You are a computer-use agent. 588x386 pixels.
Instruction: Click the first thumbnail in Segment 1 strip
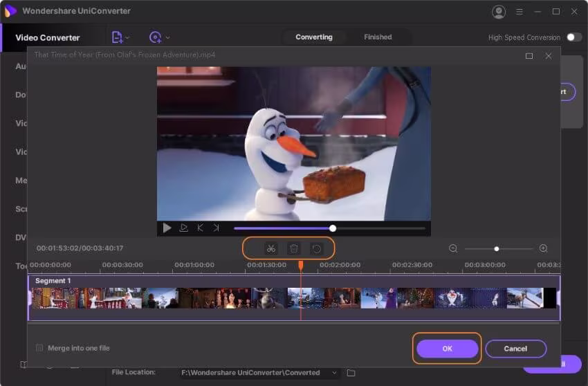click(50, 298)
